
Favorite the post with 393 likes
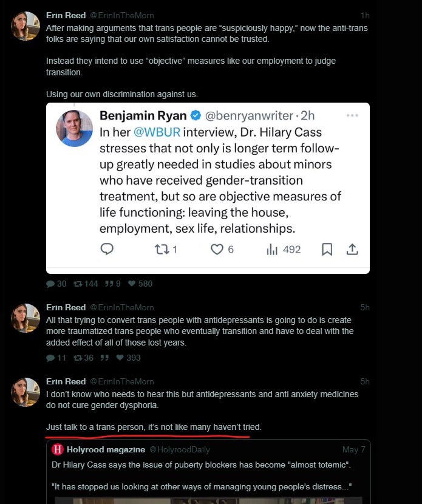120,358
